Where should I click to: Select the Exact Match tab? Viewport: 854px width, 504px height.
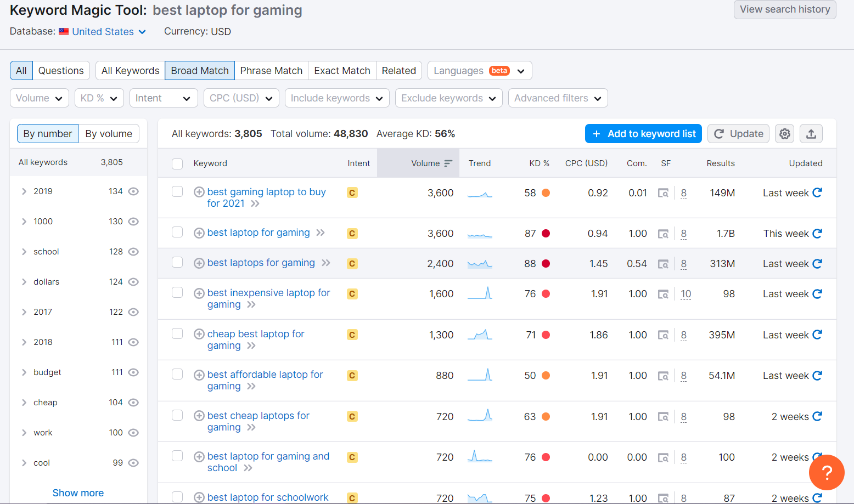342,71
